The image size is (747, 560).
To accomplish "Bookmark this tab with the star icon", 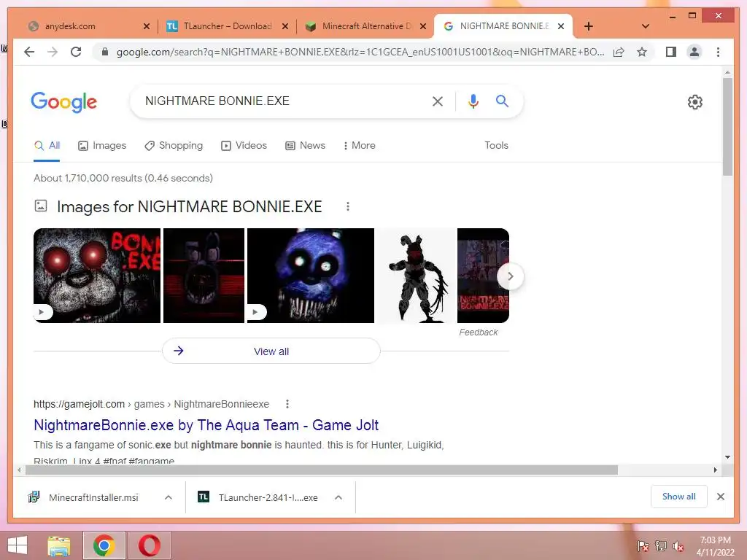I will tap(642, 52).
